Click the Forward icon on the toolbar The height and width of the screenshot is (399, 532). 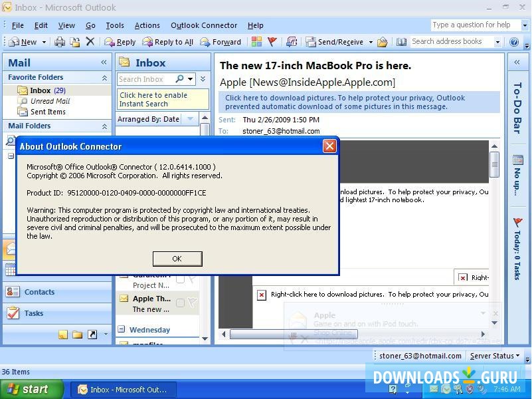[x=222, y=41]
